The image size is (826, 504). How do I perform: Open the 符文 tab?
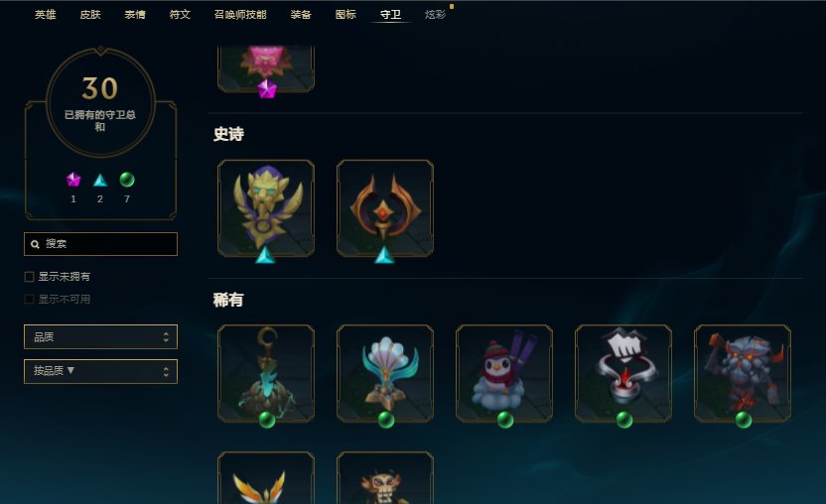[180, 15]
